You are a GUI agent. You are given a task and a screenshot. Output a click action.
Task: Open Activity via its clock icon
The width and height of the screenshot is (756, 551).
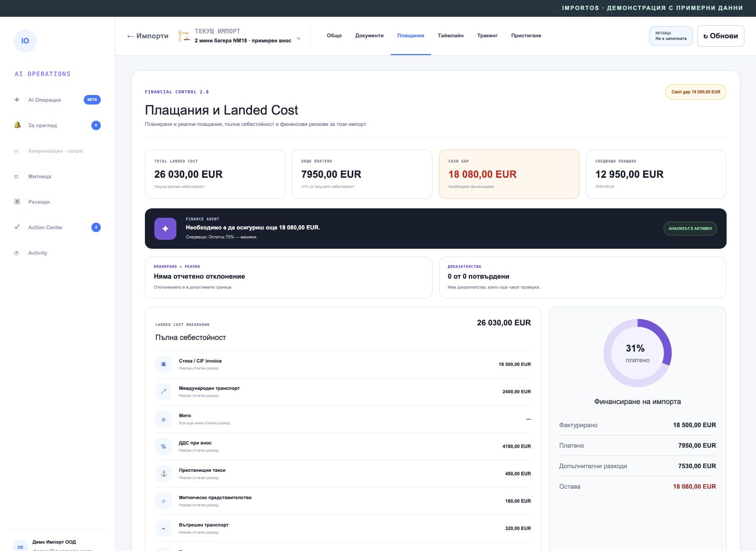click(16, 253)
